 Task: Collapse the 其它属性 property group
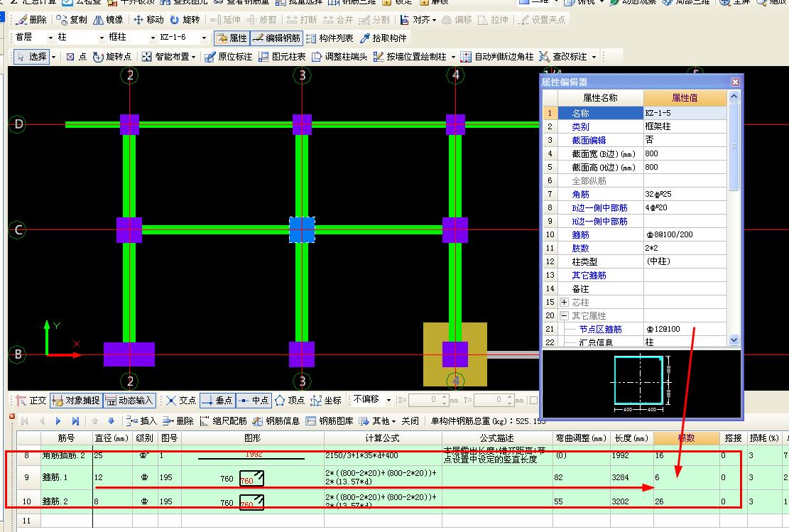click(564, 316)
